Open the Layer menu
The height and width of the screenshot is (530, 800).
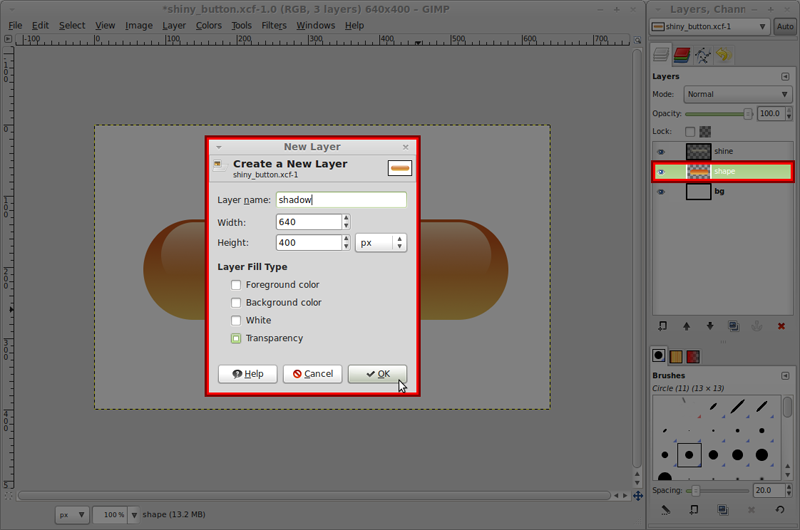[174, 26]
